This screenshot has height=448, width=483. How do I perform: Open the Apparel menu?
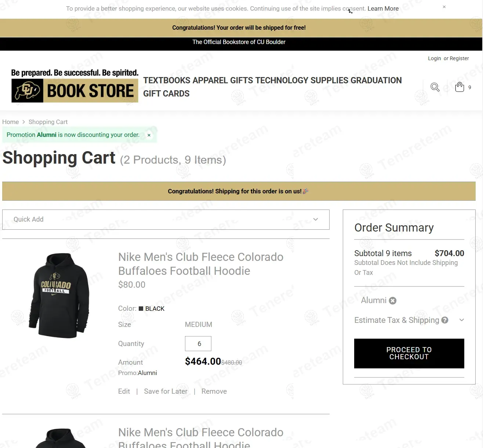pos(210,80)
